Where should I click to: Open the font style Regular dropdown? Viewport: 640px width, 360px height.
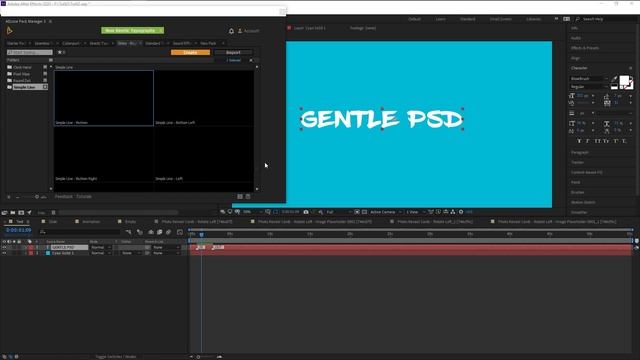click(x=589, y=87)
